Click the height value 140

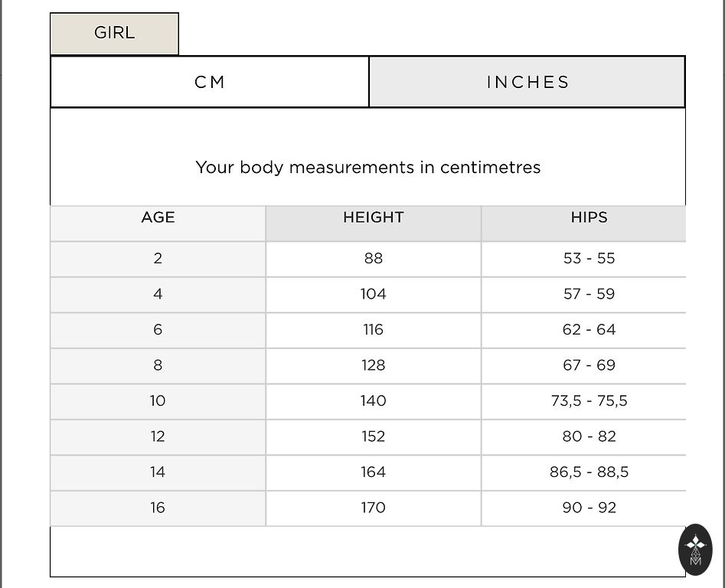point(373,400)
